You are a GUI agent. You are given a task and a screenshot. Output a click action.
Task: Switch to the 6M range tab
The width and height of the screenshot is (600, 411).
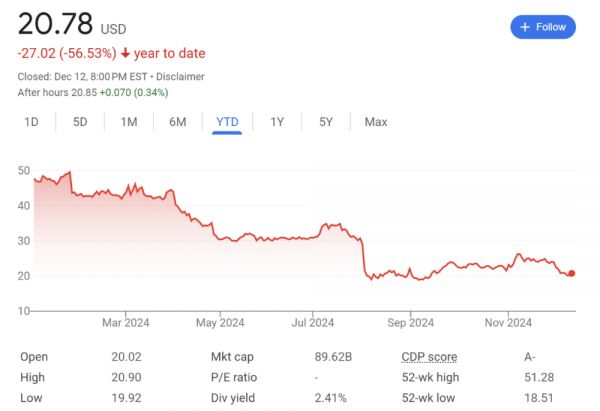[177, 122]
